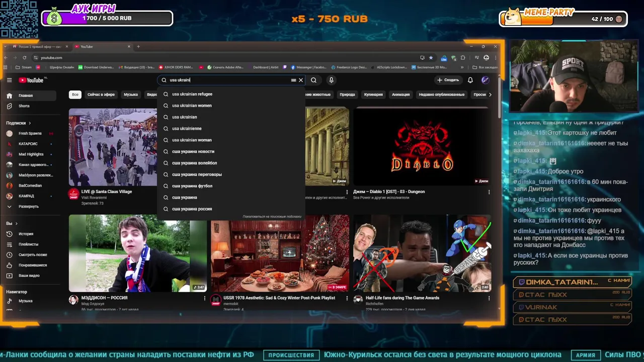Open Chrome extensions puzzle icon
Viewport: 644px width, 362px height.
463,58
